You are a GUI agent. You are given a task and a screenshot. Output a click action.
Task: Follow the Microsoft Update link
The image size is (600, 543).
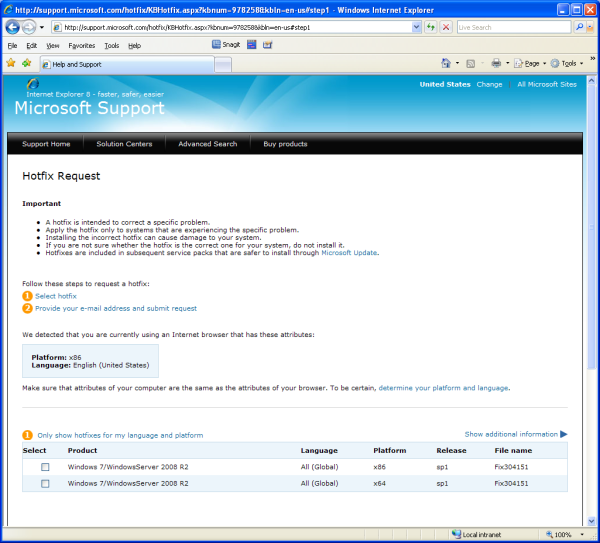(x=349, y=253)
